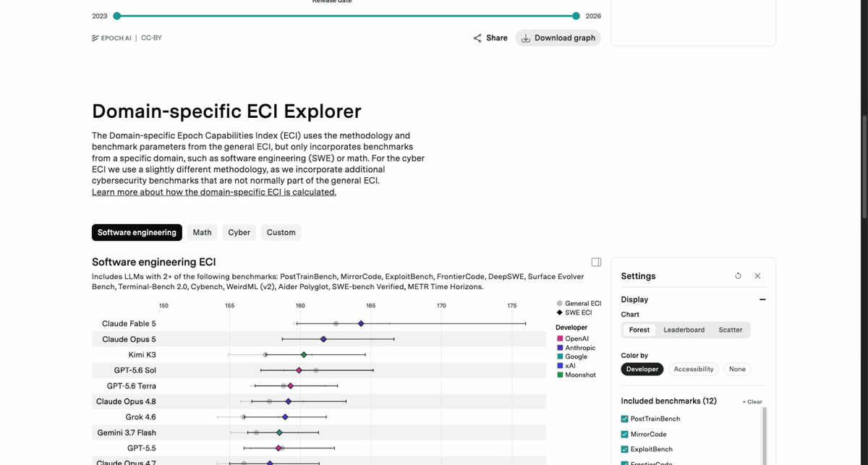Click Kimi K3 green diamond marker
The image size is (868, 465).
point(304,354)
